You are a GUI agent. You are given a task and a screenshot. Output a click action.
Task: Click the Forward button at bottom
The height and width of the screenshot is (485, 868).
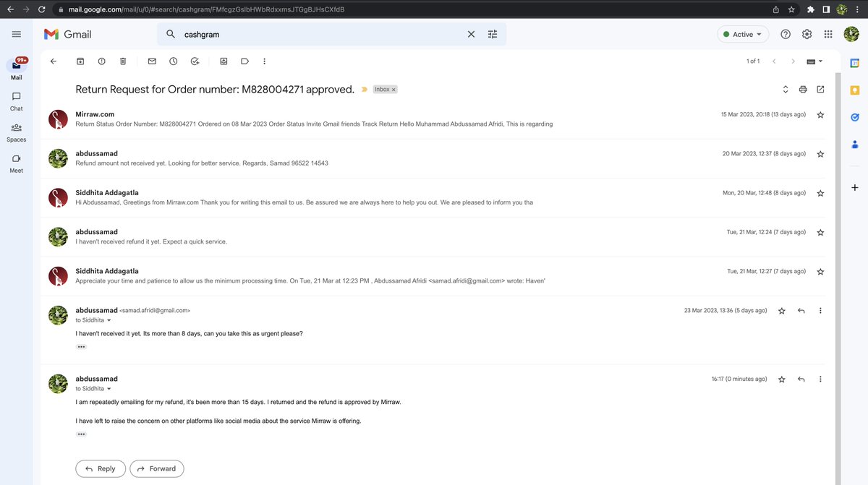(156, 468)
